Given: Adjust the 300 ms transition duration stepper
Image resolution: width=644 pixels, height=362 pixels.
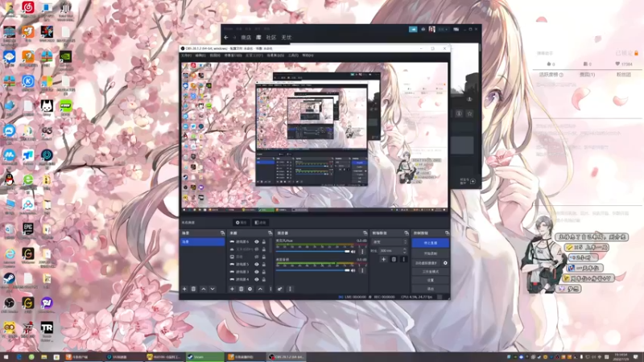Looking at the screenshot, I should pyautogui.click(x=405, y=250).
